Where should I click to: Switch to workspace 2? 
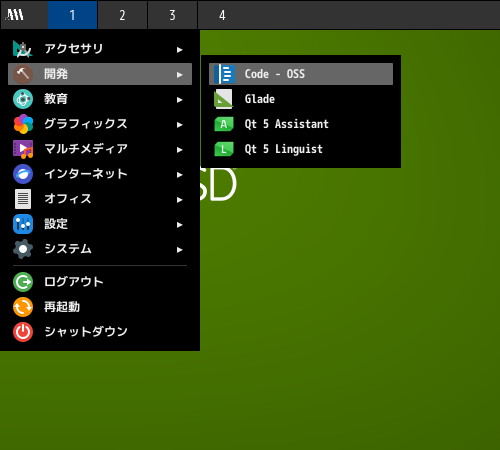click(x=122, y=15)
